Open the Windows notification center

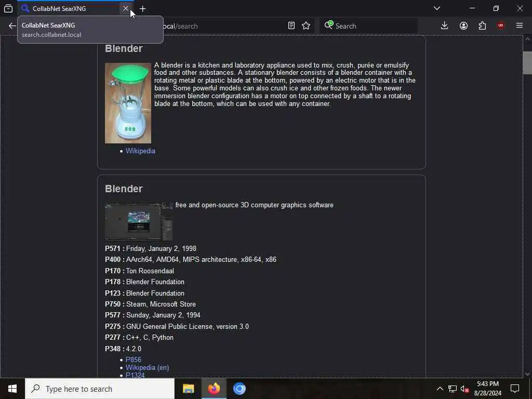coord(515,389)
